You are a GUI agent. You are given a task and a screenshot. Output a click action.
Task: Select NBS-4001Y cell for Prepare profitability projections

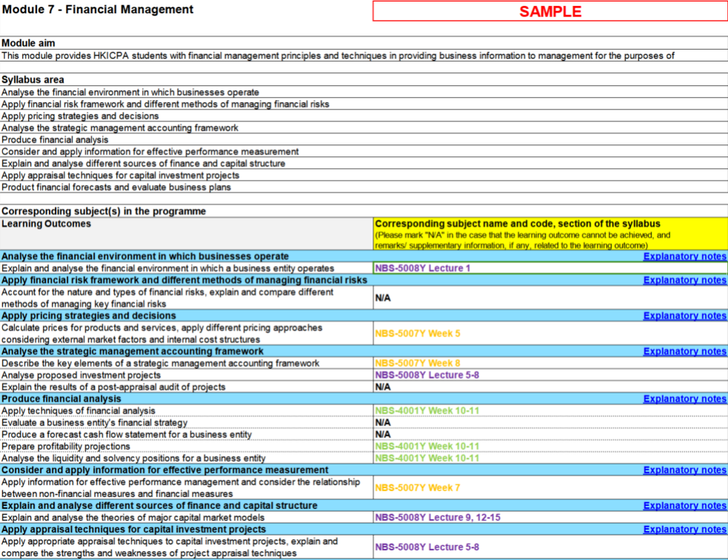point(550,446)
